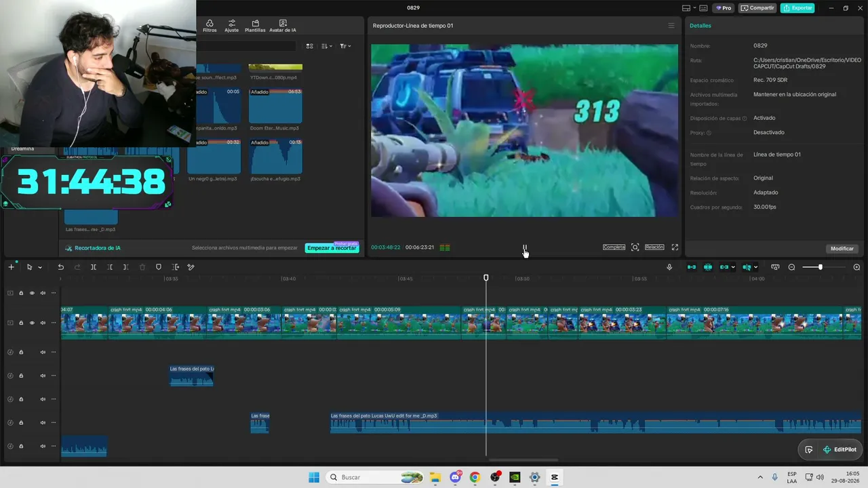Open the player panel hamburger menu

[671, 26]
